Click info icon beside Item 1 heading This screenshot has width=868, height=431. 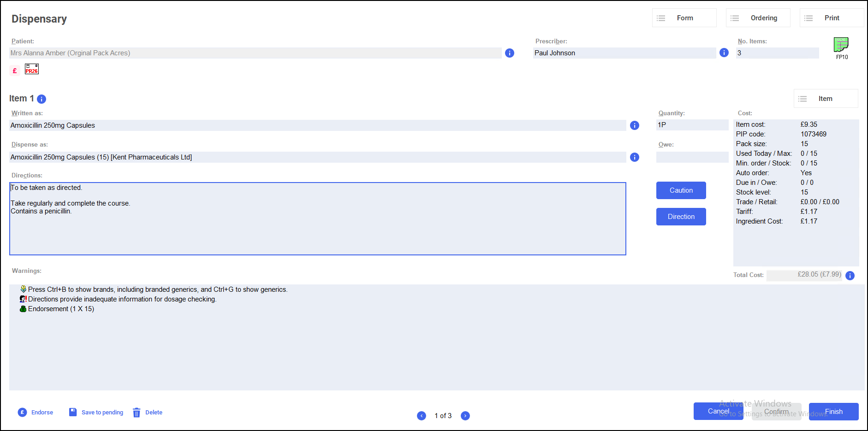42,99
